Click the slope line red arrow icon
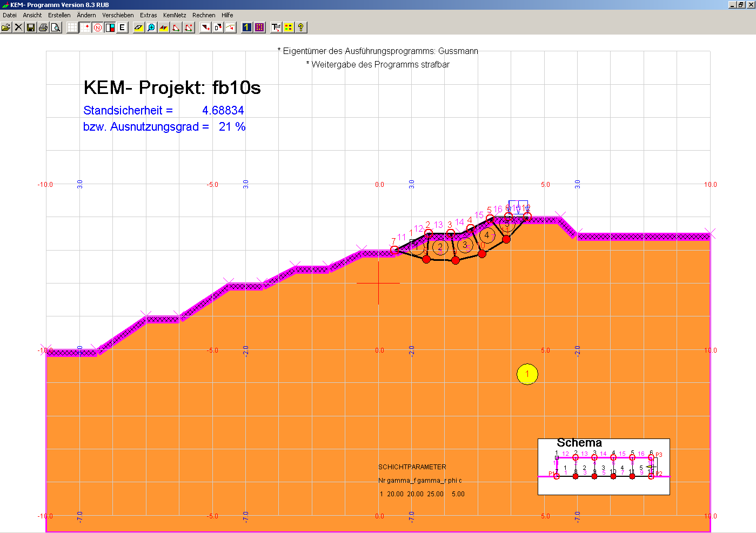Screen dimensions: 756x533 (x=230, y=27)
